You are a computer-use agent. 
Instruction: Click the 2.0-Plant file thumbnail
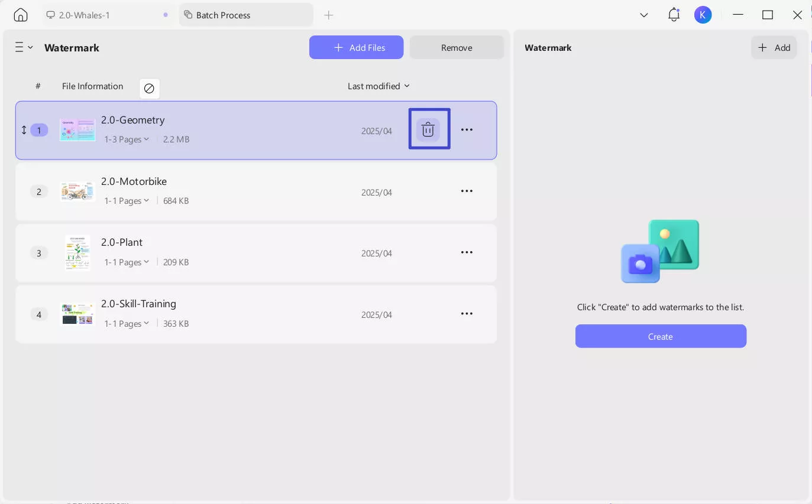click(x=77, y=253)
